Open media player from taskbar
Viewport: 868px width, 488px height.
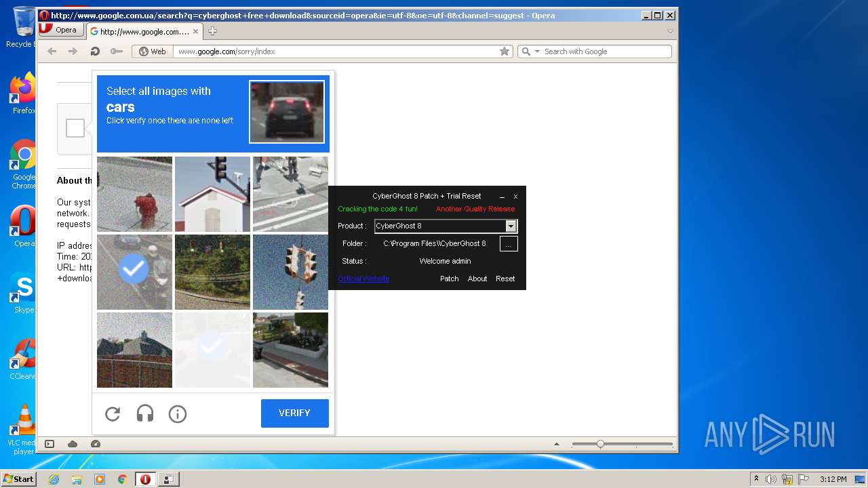[x=100, y=479]
